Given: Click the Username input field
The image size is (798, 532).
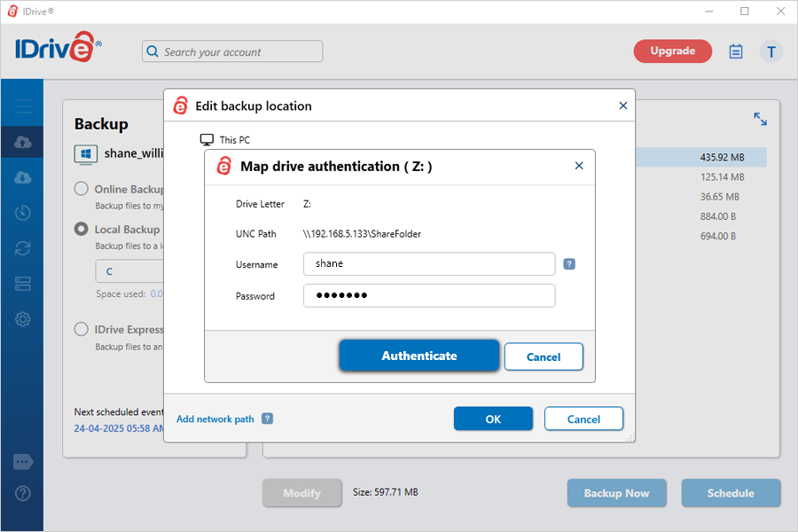Looking at the screenshot, I should point(429,264).
